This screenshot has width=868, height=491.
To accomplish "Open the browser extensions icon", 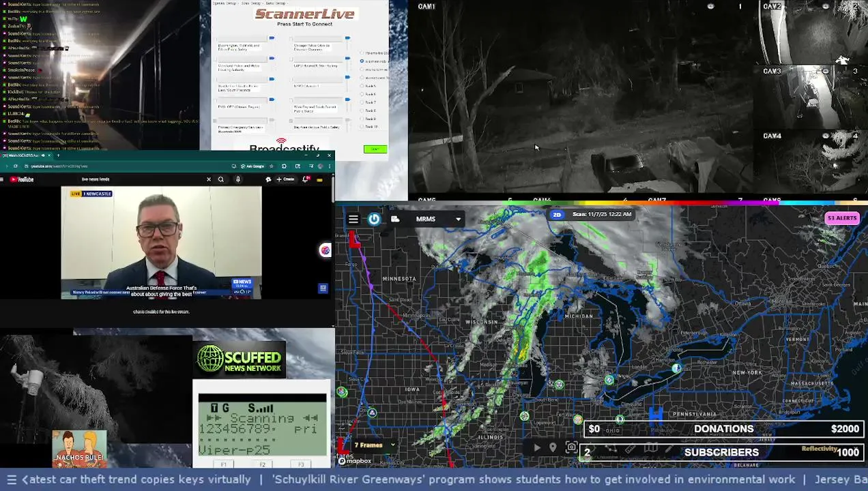I will pos(284,166).
